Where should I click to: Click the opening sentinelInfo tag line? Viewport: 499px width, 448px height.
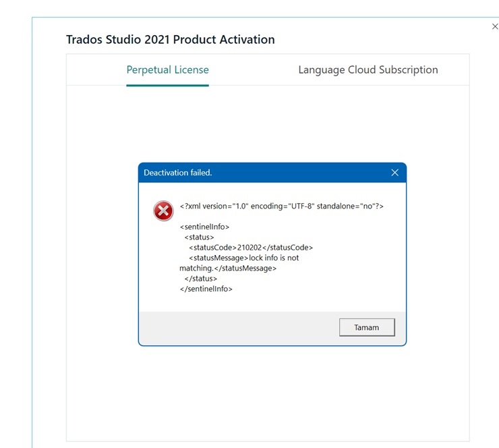[204, 227]
